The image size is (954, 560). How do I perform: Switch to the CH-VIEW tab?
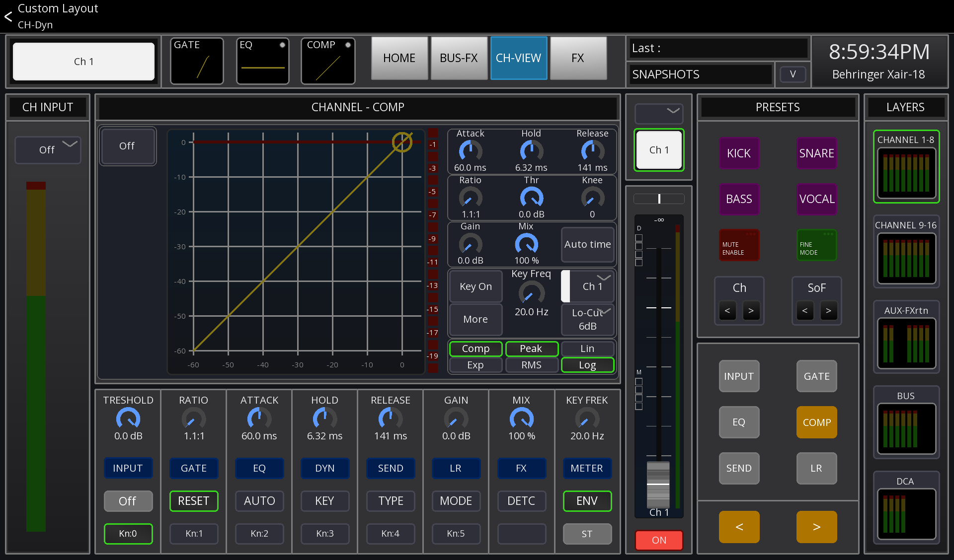pos(518,58)
